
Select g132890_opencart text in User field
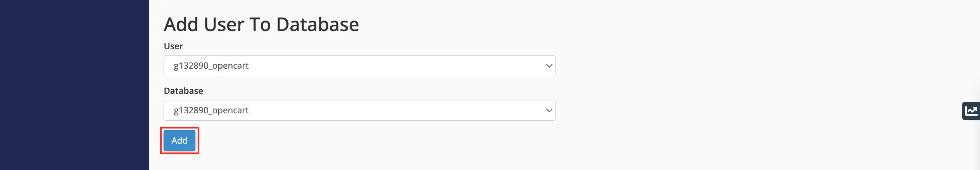pyautogui.click(x=211, y=66)
